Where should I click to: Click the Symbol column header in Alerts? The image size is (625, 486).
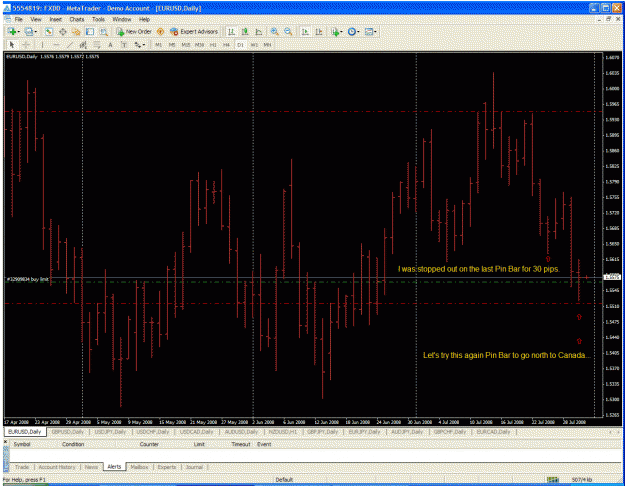(x=22, y=444)
